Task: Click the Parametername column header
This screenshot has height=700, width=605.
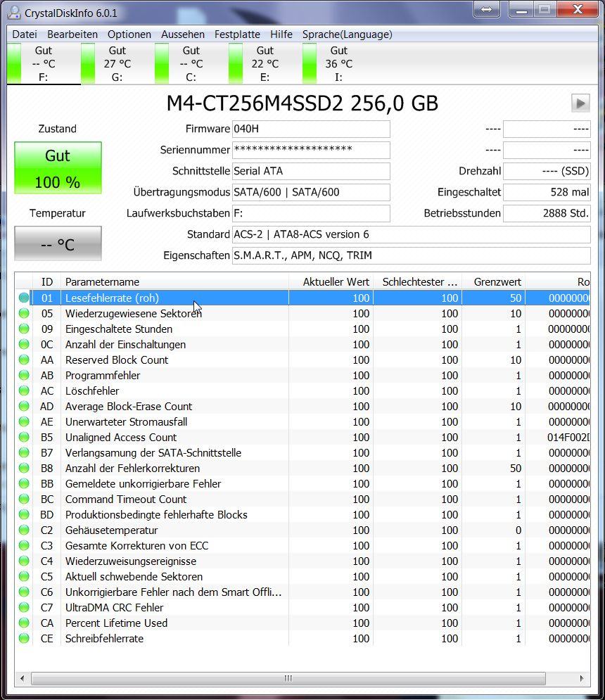Action: click(x=174, y=281)
